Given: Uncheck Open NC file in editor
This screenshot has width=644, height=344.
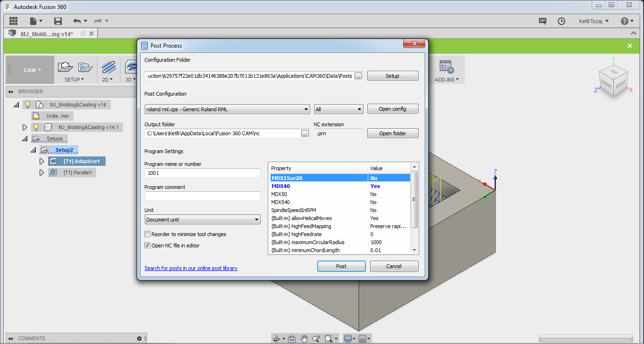Looking at the screenshot, I should coord(148,246).
